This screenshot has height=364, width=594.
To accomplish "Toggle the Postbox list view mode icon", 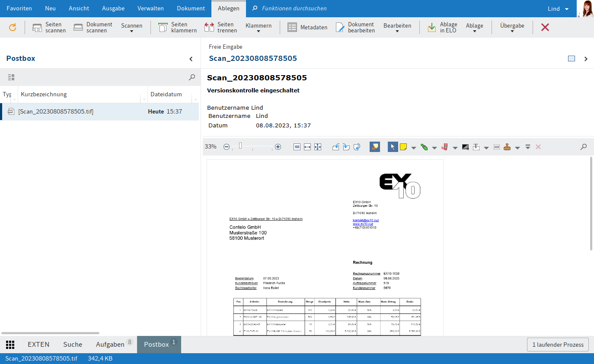I will [x=11, y=77].
